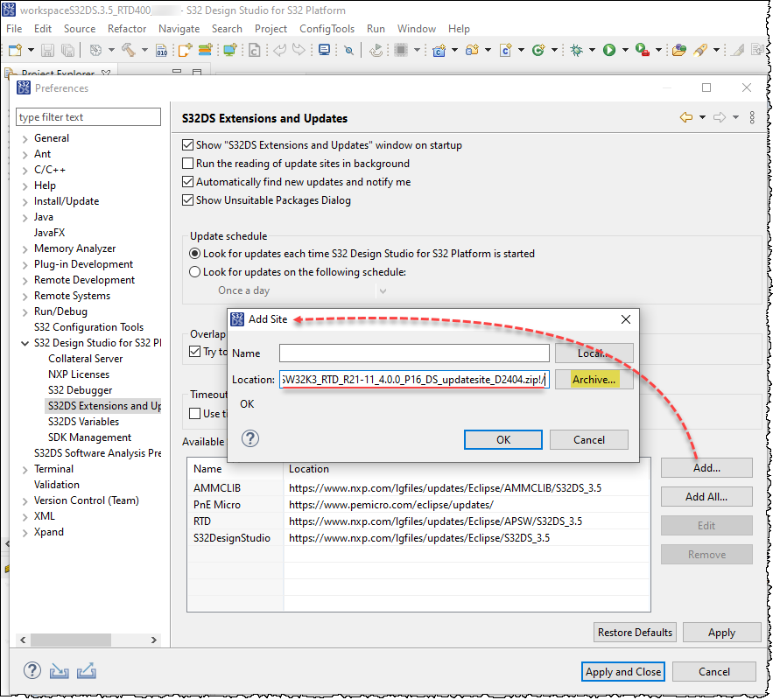Click the blue monitor terminal toolbar icon

click(325, 50)
